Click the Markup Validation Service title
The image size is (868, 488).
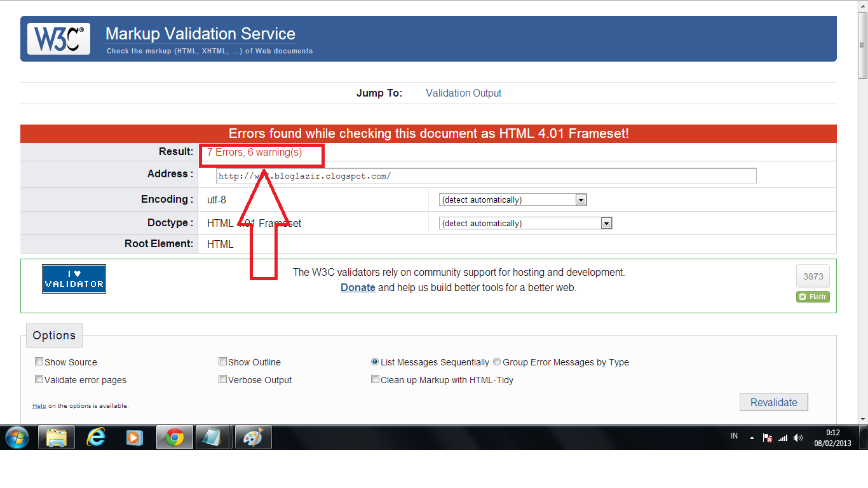click(x=200, y=34)
